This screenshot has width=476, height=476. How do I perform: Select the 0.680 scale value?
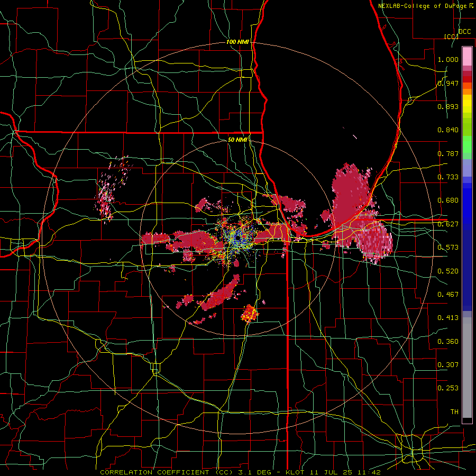pyautogui.click(x=448, y=200)
